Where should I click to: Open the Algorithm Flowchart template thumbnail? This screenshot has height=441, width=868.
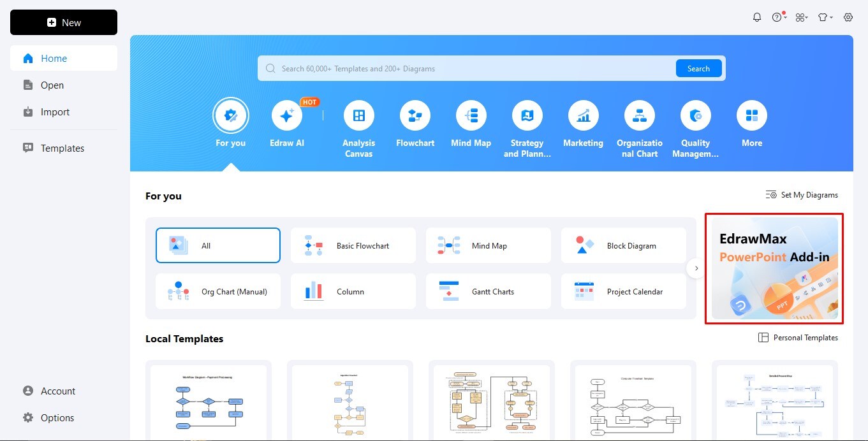coord(350,401)
